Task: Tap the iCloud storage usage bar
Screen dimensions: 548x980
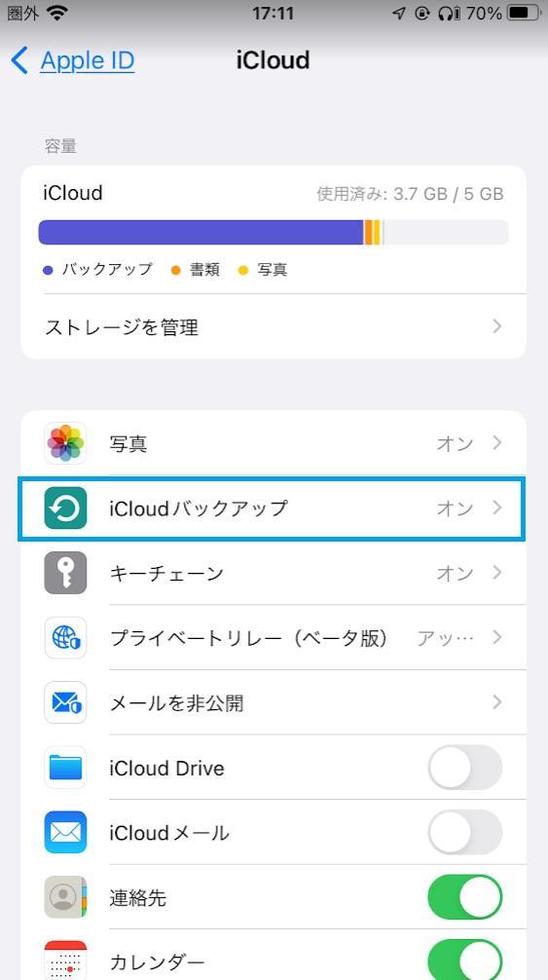Action: tap(274, 233)
